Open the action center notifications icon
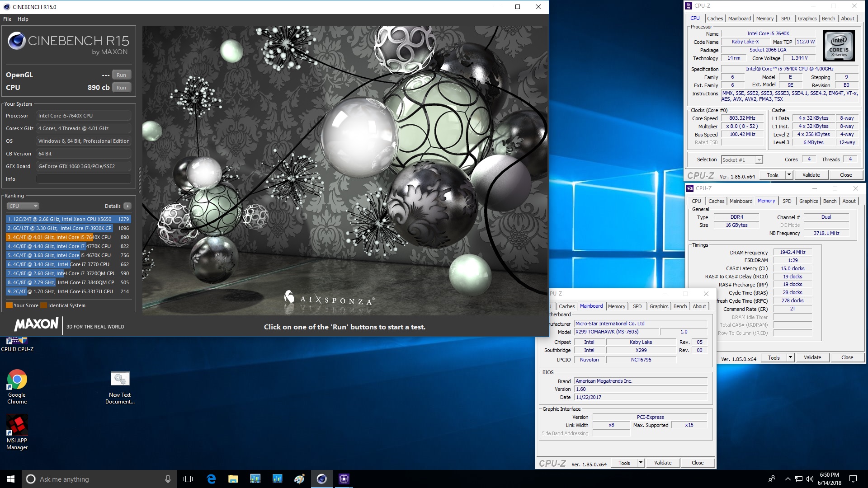 tap(853, 479)
